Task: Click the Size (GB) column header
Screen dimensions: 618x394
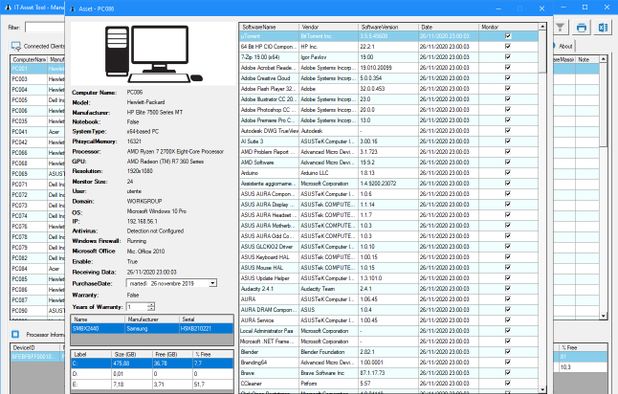Action: [132, 354]
